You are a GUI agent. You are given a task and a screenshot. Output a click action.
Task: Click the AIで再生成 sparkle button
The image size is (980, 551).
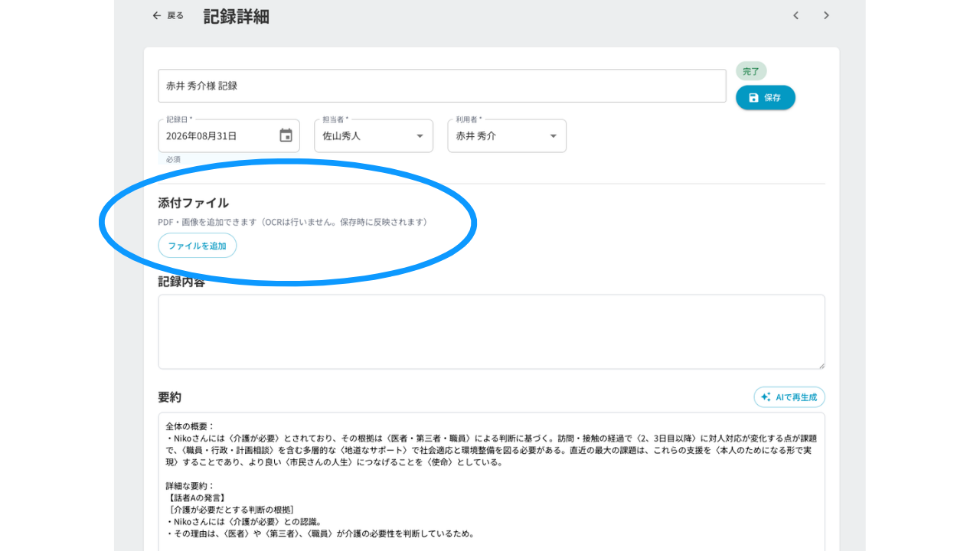789,397
